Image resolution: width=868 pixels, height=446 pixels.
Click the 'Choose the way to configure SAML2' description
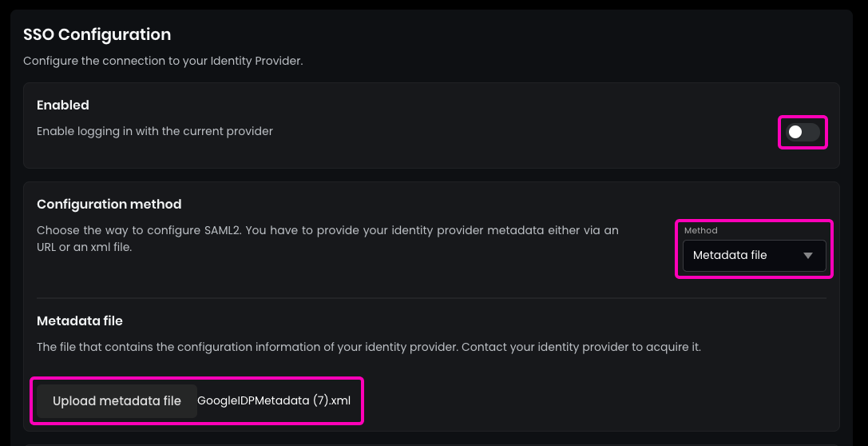click(x=327, y=230)
